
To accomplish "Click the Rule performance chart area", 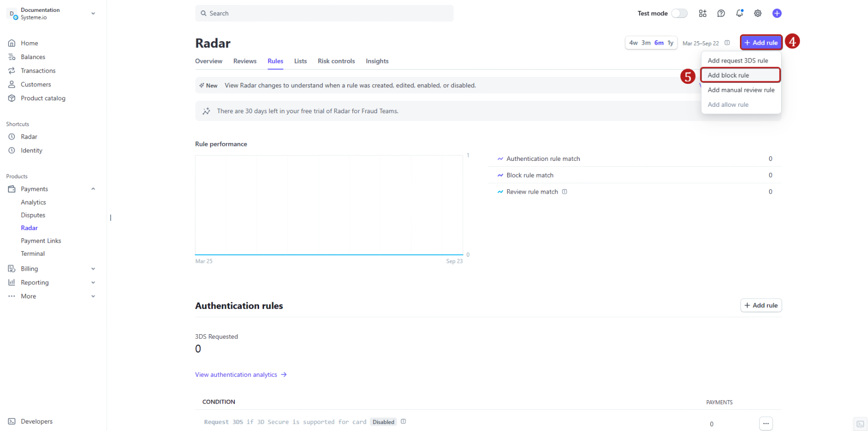I will click(x=329, y=205).
